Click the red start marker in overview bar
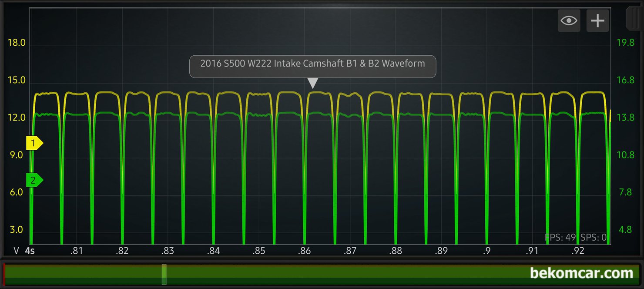The height and width of the screenshot is (289, 644). tap(4, 275)
